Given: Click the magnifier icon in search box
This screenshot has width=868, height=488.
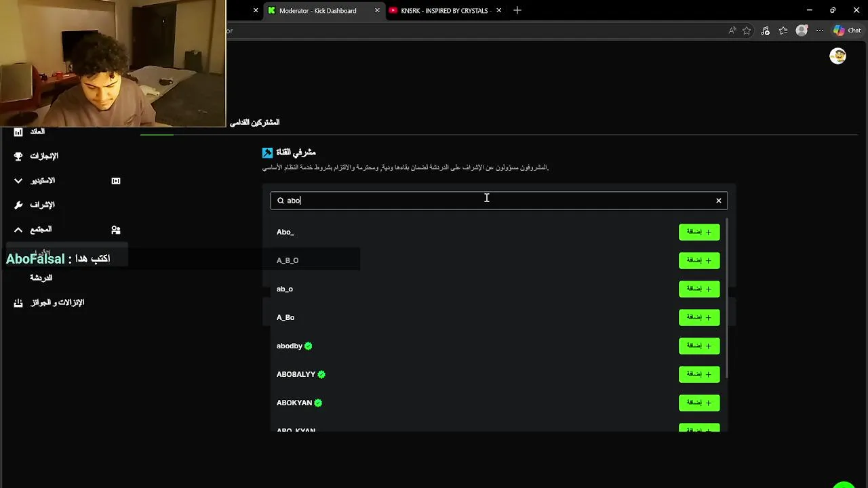Looking at the screenshot, I should [281, 201].
